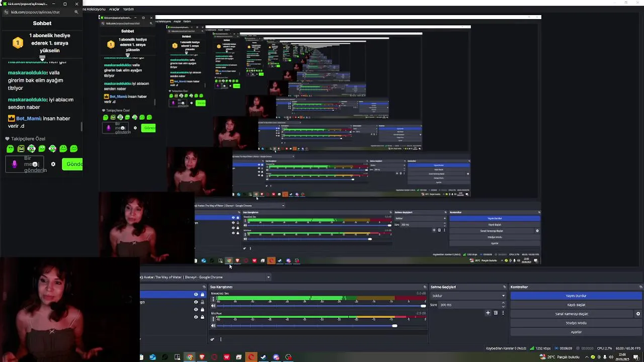Click the gold number 1 badge icon
Image resolution: width=644 pixels, height=362 pixels.
click(x=18, y=43)
